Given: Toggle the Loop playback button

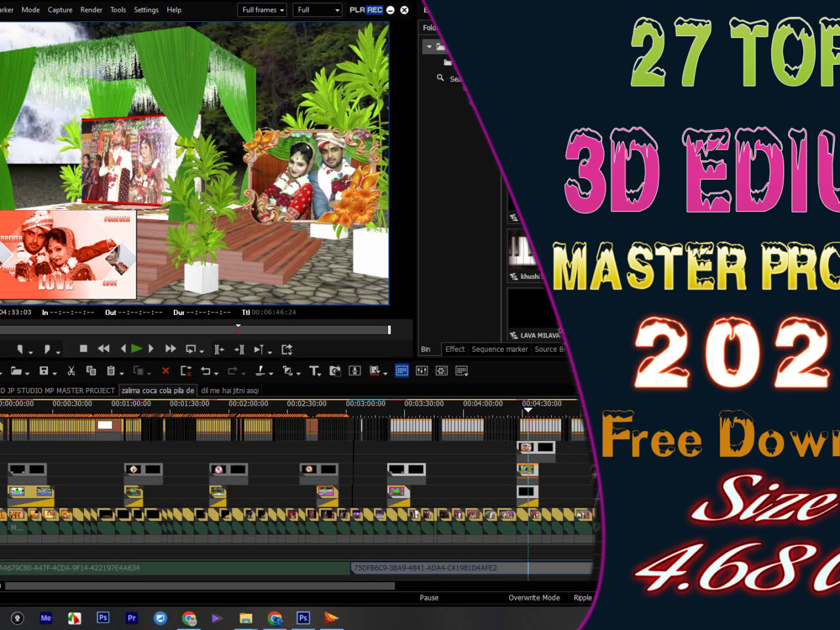Looking at the screenshot, I should 191,349.
